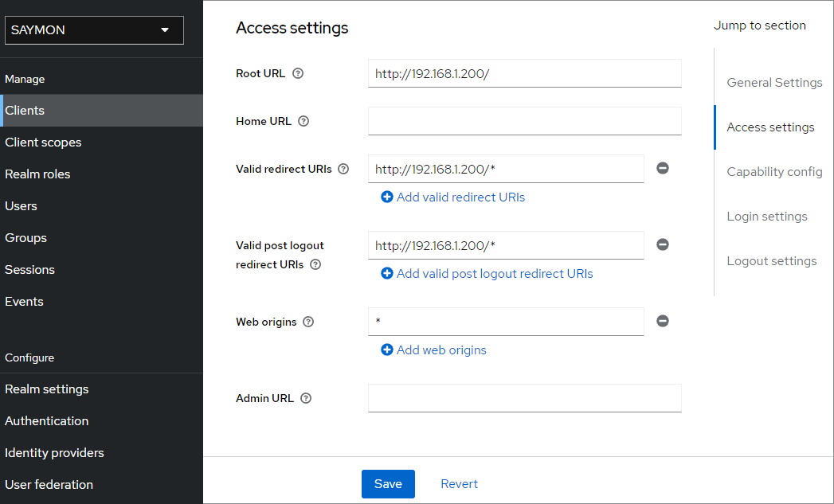Go to Authentication page

pos(102,421)
